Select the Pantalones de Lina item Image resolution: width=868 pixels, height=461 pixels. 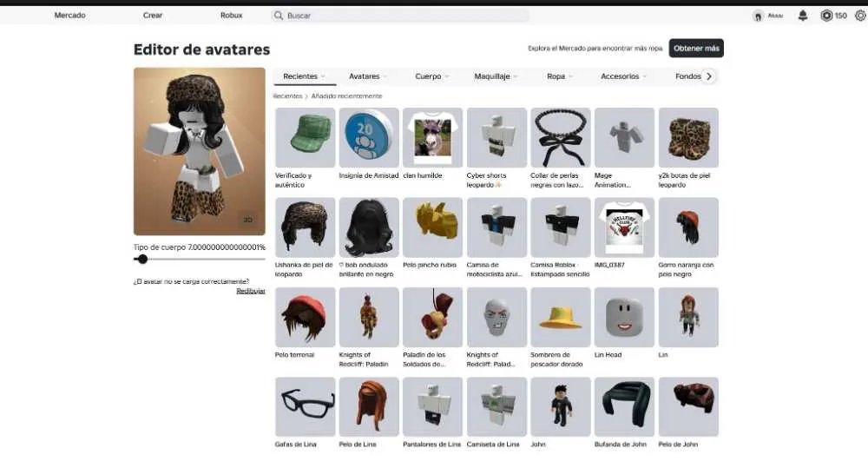[x=432, y=407]
